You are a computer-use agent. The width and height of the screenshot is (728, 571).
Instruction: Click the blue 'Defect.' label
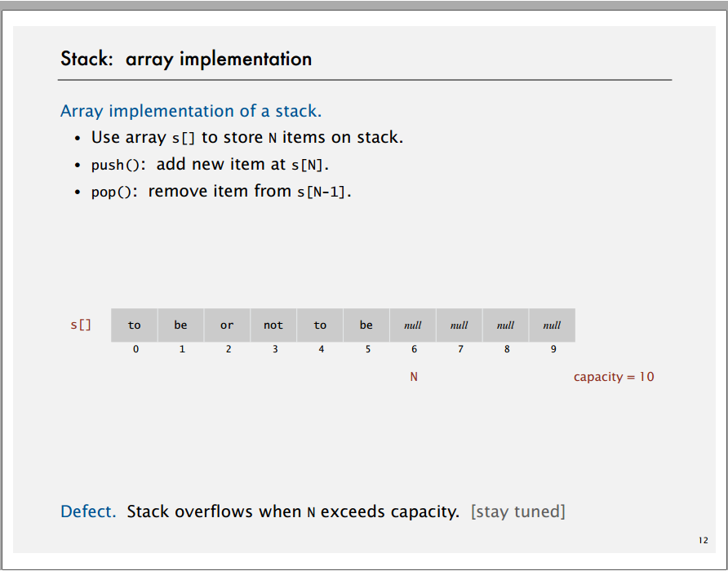(88, 511)
